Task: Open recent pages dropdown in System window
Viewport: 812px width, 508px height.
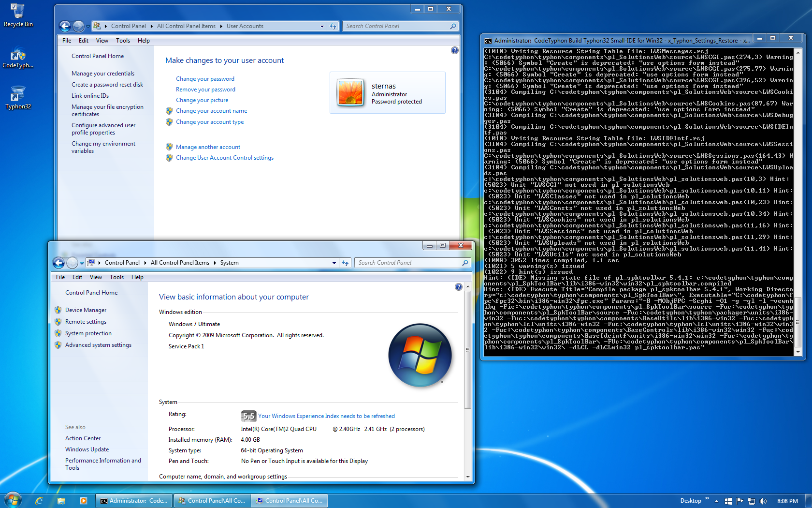Action: tap(82, 263)
